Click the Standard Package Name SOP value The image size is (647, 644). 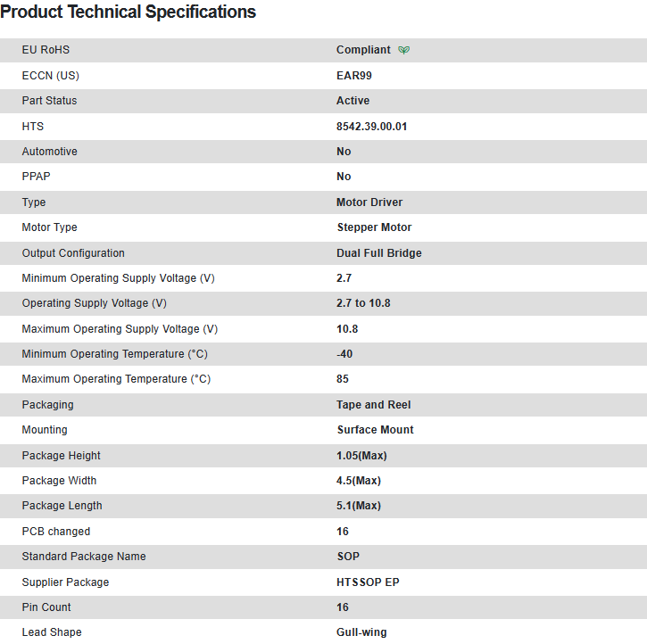[348, 557]
